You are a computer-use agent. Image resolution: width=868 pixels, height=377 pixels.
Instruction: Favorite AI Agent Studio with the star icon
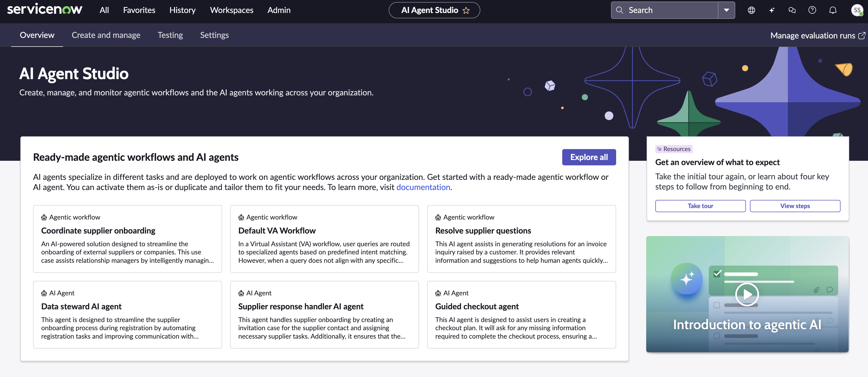coord(466,10)
